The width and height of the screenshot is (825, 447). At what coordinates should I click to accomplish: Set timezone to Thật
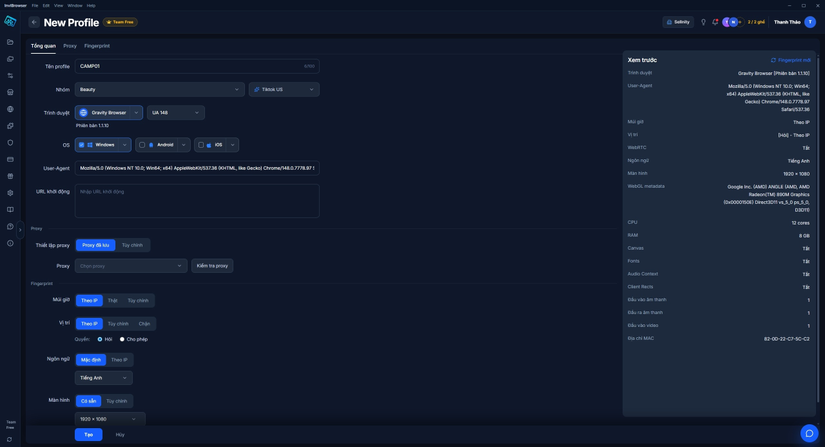[x=113, y=301]
